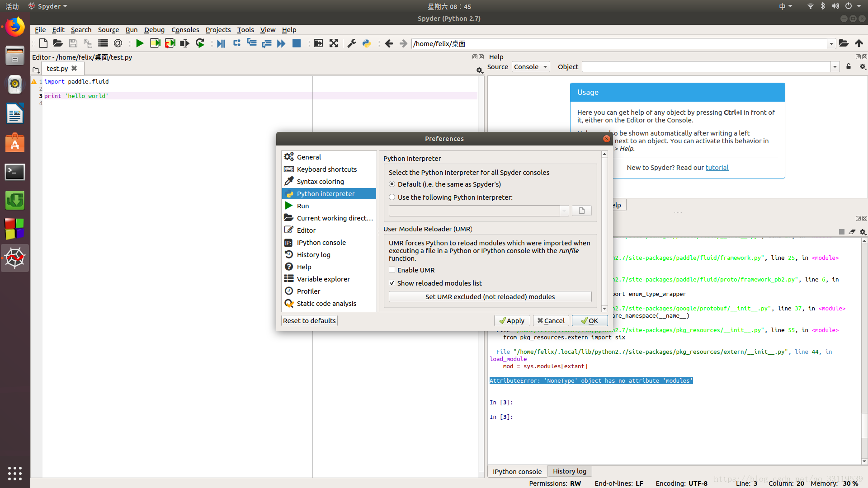Confirm Preferences with OK button
The image size is (868, 488).
point(590,321)
